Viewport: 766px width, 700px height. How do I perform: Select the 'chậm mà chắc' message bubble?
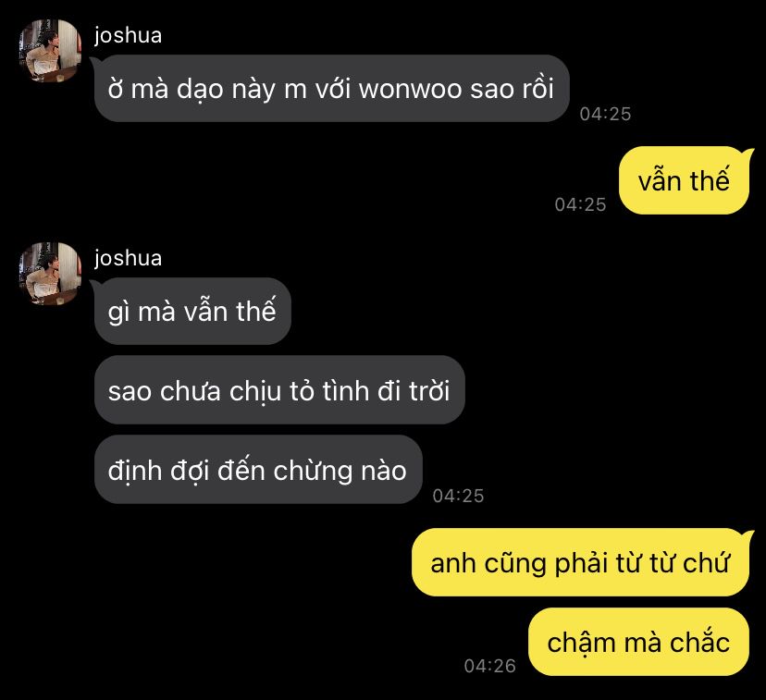coord(638,642)
